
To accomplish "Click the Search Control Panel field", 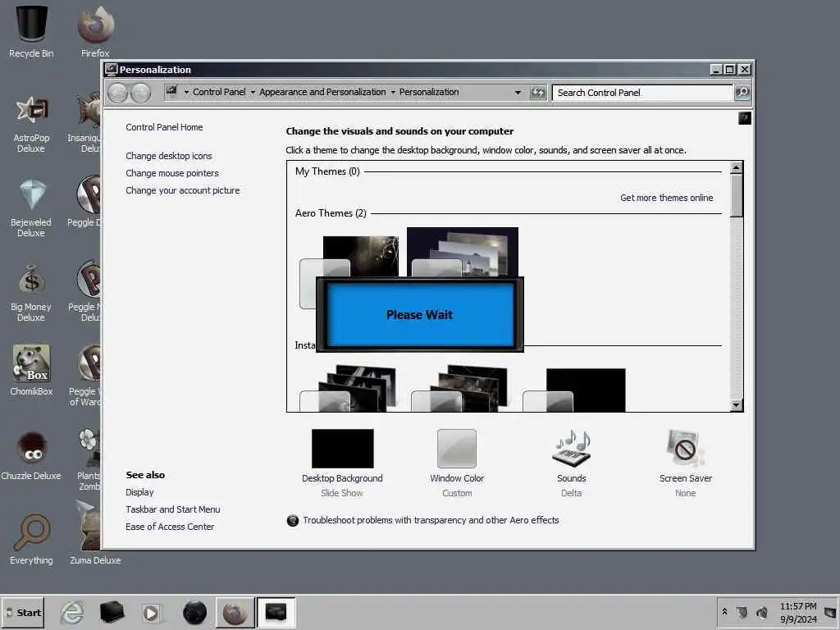I will pos(642,93).
